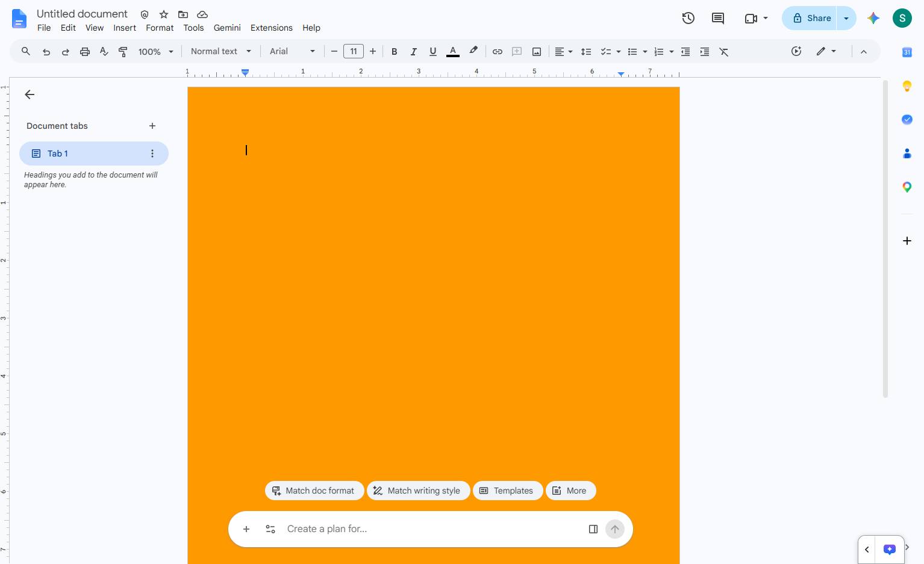
Task: Open the Arial font dropdown
Action: [292, 52]
